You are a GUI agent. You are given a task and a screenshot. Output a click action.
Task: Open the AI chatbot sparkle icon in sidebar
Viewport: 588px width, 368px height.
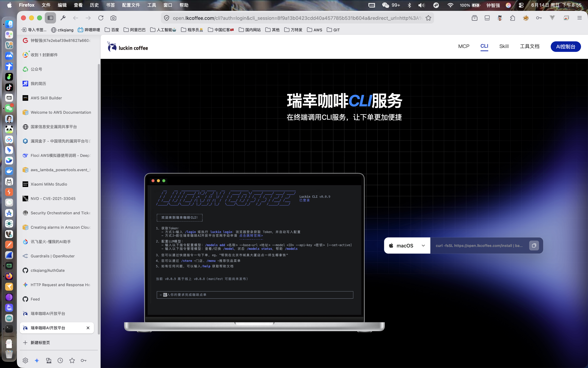tap(37, 360)
